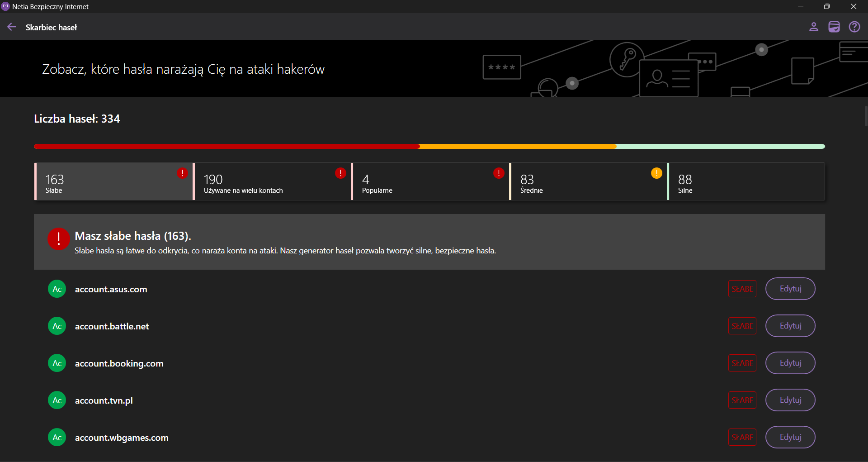Open the 88 Silne passwords tab
This screenshot has height=462, width=868.
point(746,182)
